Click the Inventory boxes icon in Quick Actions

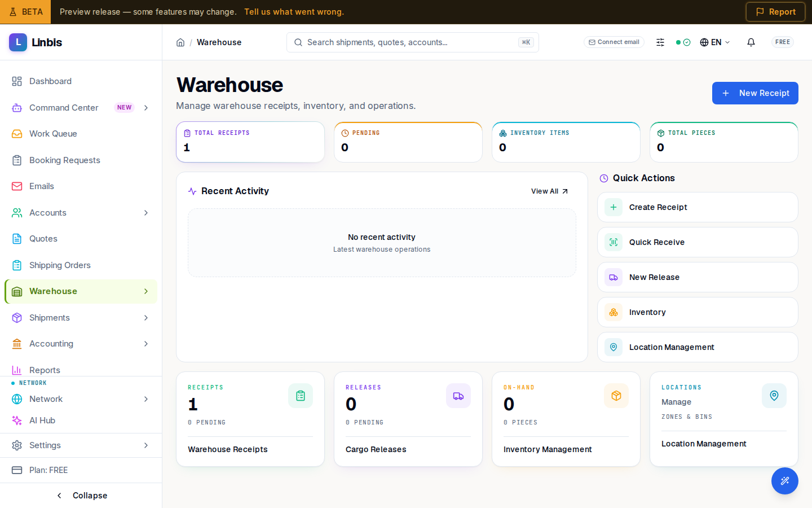(614, 312)
